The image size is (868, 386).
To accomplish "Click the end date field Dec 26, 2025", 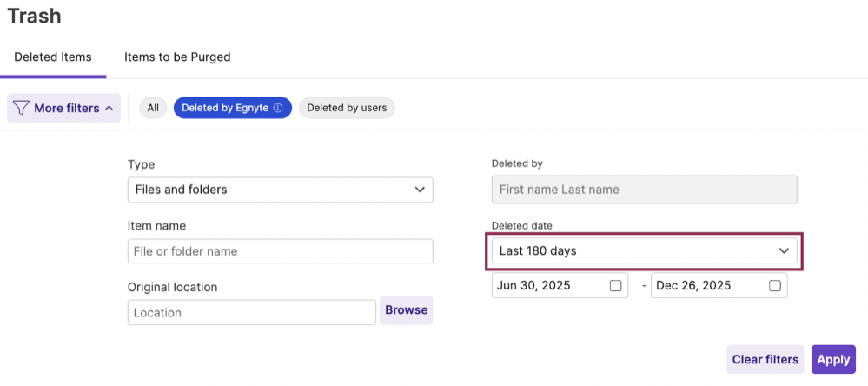I will pos(708,286).
